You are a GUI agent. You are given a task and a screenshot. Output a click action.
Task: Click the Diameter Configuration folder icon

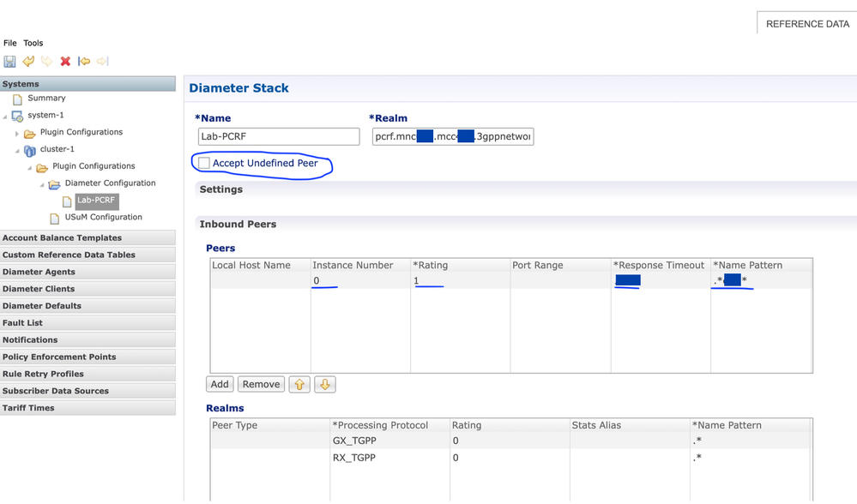(54, 184)
